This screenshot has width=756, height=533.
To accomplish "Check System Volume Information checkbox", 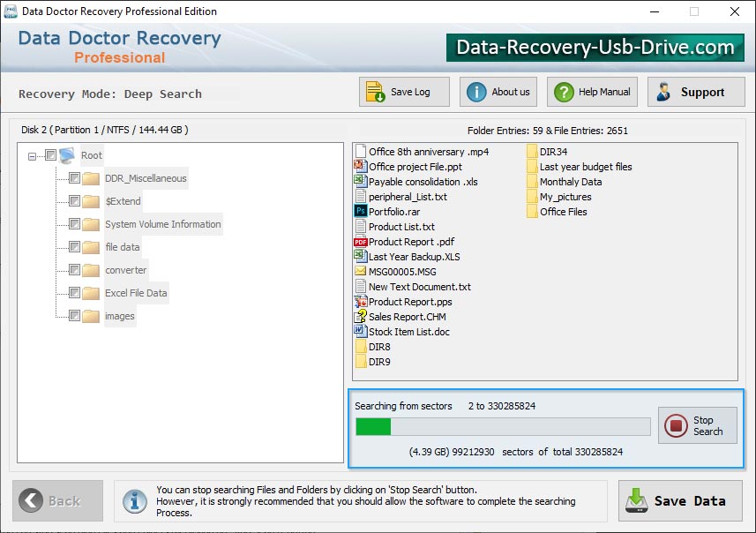I will (x=74, y=224).
